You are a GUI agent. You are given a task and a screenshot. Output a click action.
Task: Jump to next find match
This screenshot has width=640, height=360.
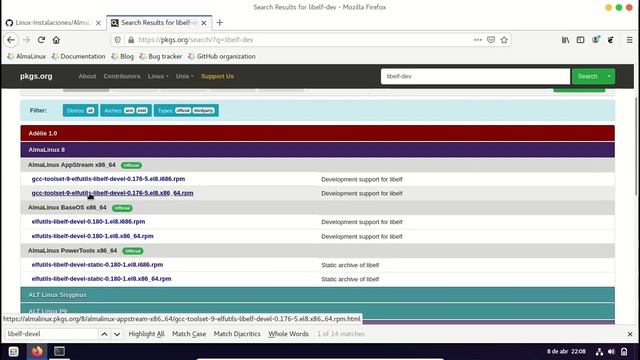point(117,334)
